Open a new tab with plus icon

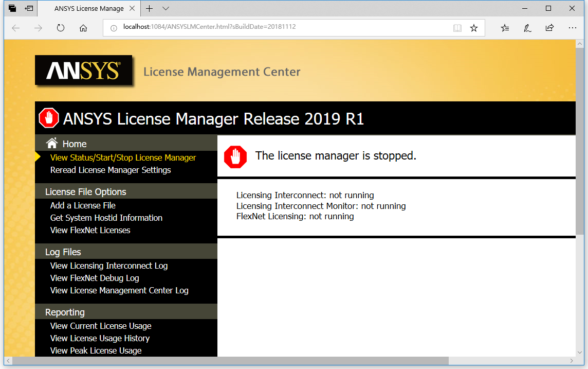pos(149,8)
